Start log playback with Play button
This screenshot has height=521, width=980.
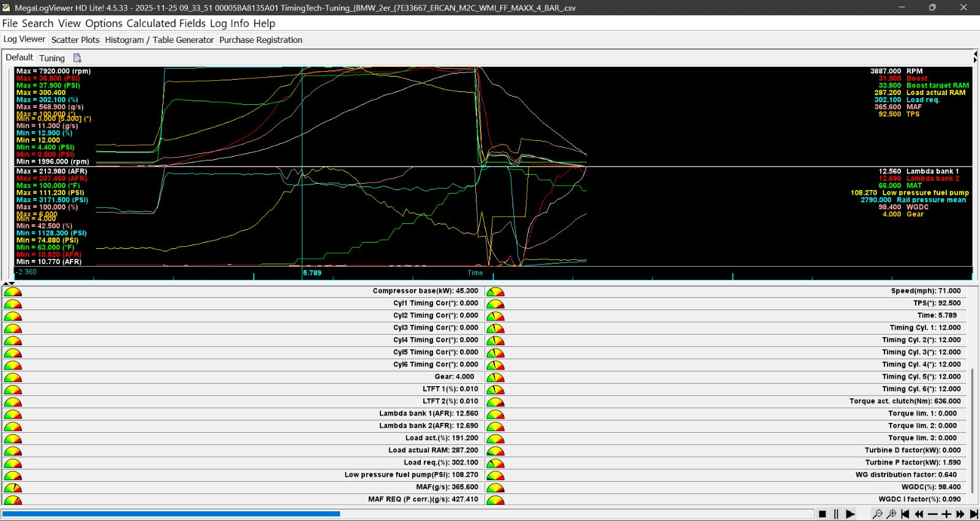[850, 514]
